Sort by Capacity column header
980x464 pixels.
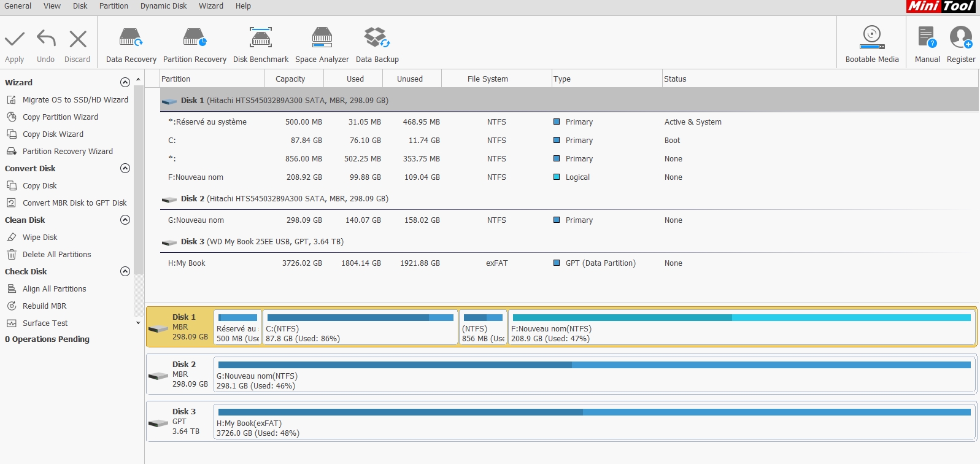click(x=295, y=79)
